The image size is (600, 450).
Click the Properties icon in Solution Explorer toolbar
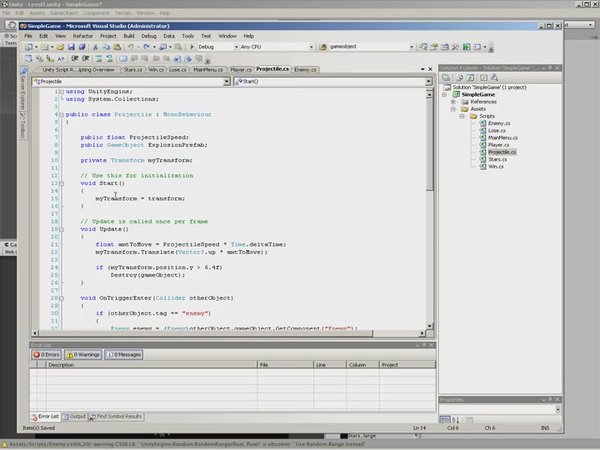pyautogui.click(x=446, y=78)
